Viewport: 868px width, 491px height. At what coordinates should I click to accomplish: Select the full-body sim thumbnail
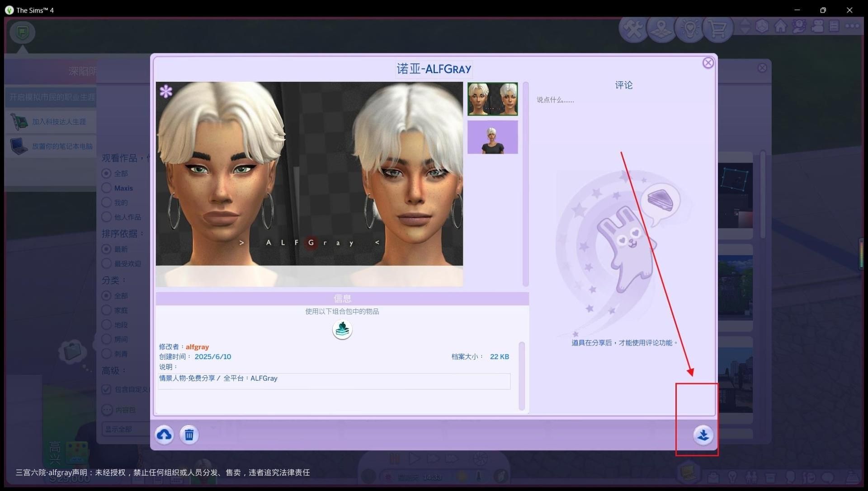tap(492, 137)
